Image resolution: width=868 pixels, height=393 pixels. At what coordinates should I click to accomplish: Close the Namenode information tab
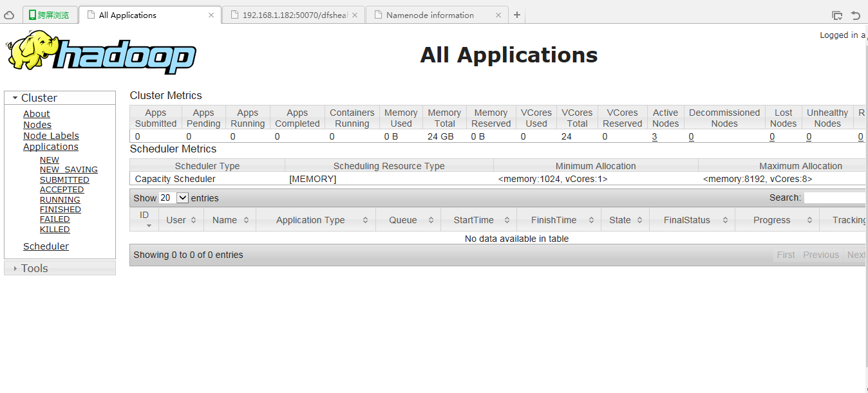[x=498, y=15]
